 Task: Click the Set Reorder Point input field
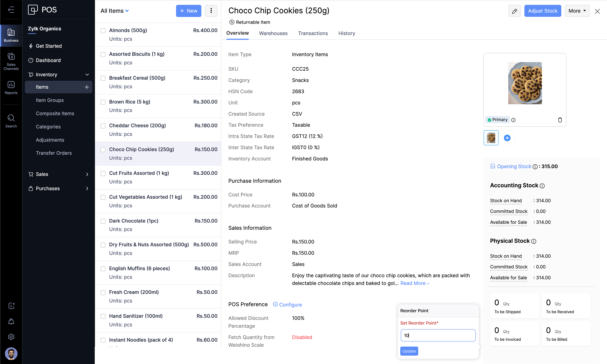point(438,335)
